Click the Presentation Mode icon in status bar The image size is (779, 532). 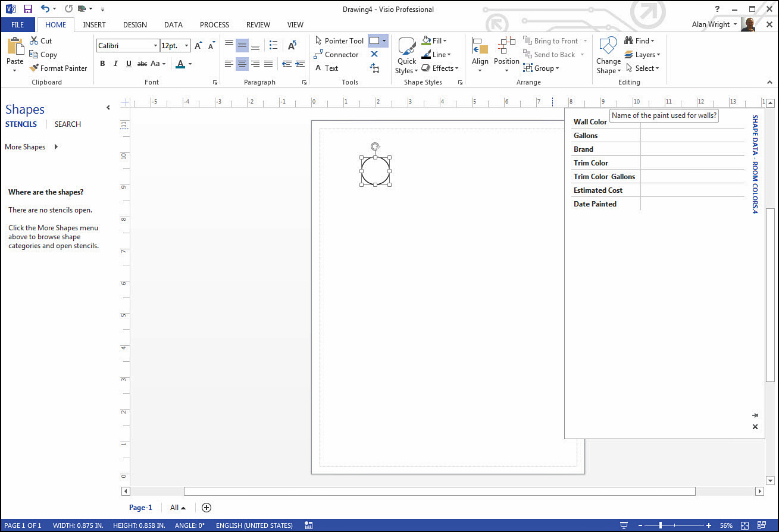pos(624,525)
